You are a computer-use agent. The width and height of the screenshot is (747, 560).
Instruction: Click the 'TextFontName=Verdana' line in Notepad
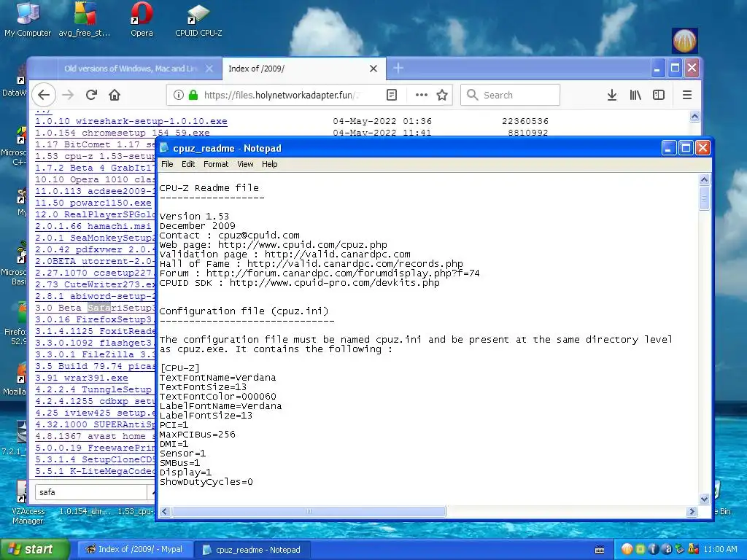(x=217, y=378)
